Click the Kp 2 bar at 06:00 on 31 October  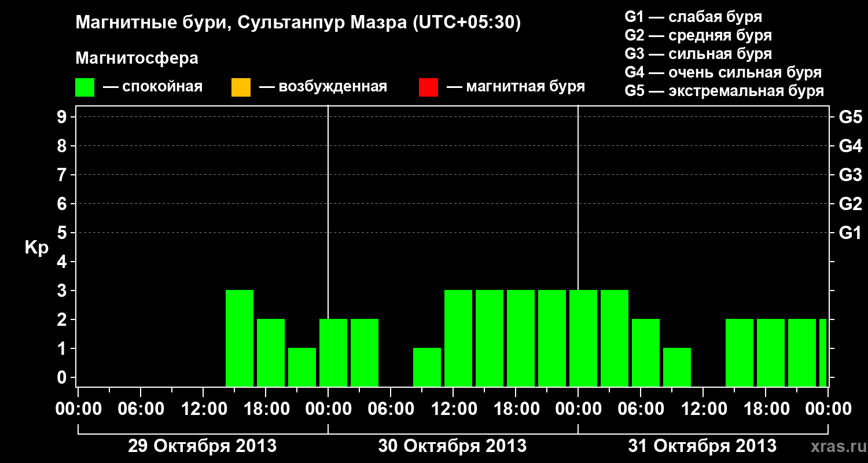[646, 352]
